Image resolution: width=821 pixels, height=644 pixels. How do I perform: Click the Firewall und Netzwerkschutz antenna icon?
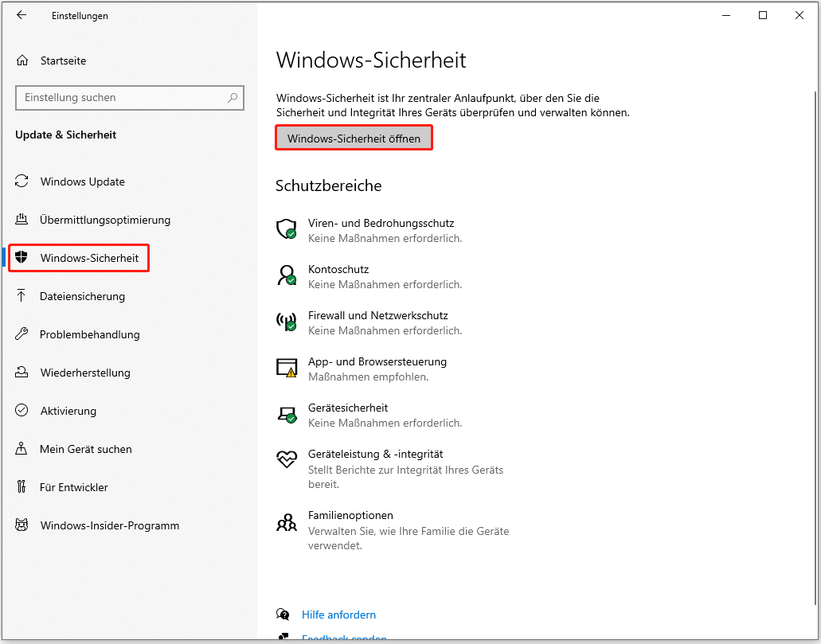pyautogui.click(x=286, y=322)
